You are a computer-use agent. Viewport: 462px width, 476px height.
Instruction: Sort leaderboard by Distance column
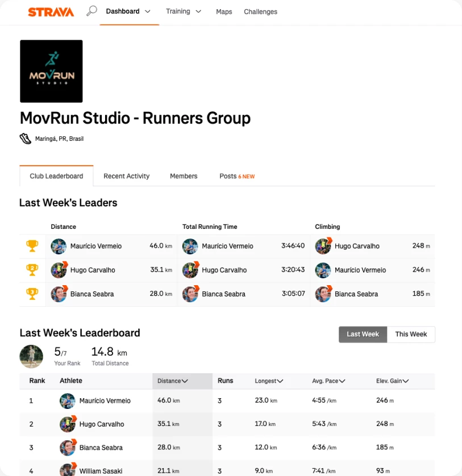coord(173,381)
